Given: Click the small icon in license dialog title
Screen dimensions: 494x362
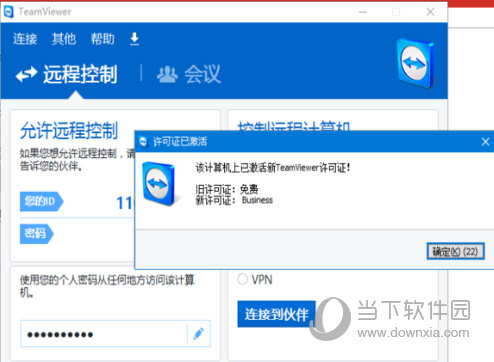Looking at the screenshot, I should 144,142.
